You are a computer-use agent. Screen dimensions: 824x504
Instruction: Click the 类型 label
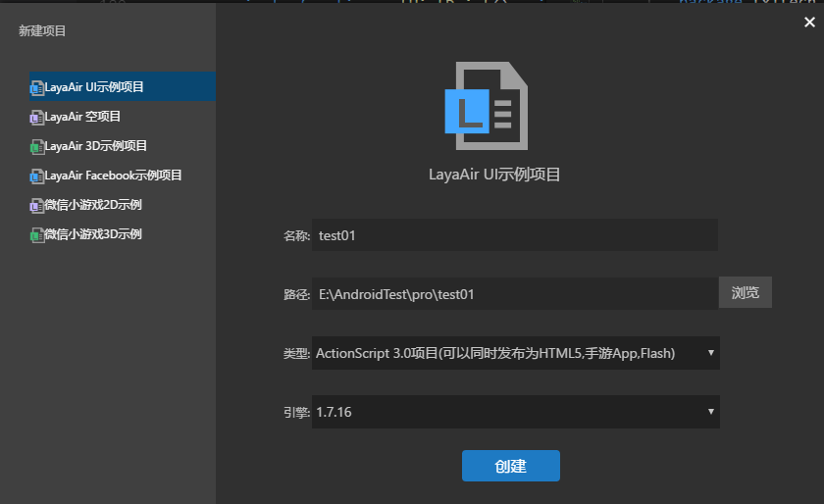tap(296, 354)
